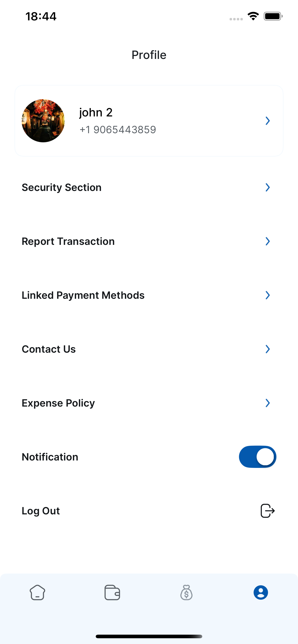Image resolution: width=298 pixels, height=644 pixels.
Task: Tap the Report Transaction label
Action: [x=68, y=241]
